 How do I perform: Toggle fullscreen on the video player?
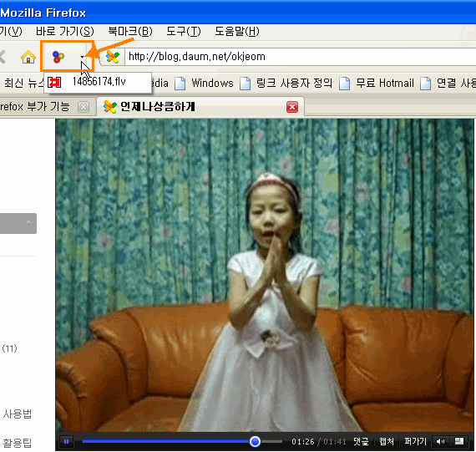459,441
